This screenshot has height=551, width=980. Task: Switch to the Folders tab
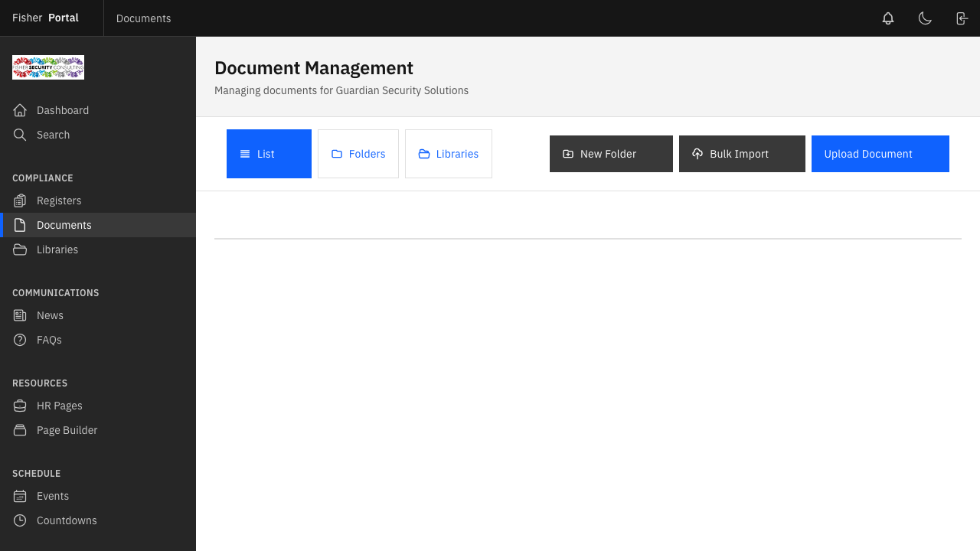358,154
